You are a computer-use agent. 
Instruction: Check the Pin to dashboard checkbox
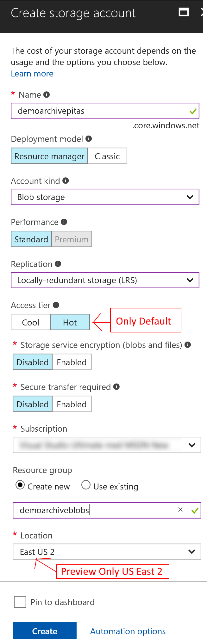click(20, 602)
